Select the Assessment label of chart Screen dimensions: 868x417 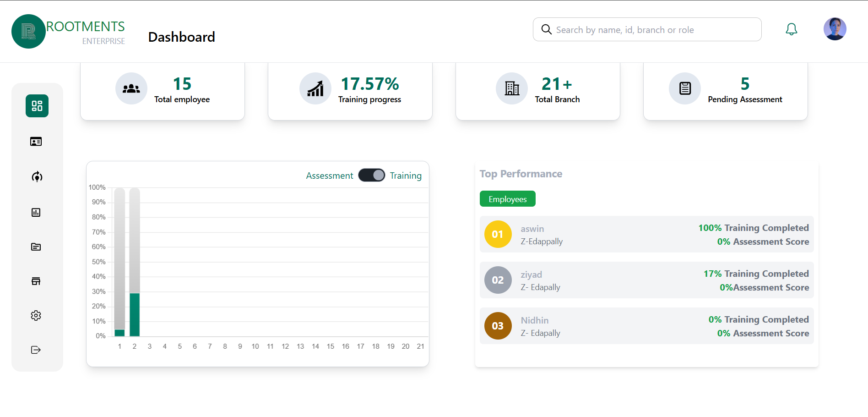coord(330,176)
